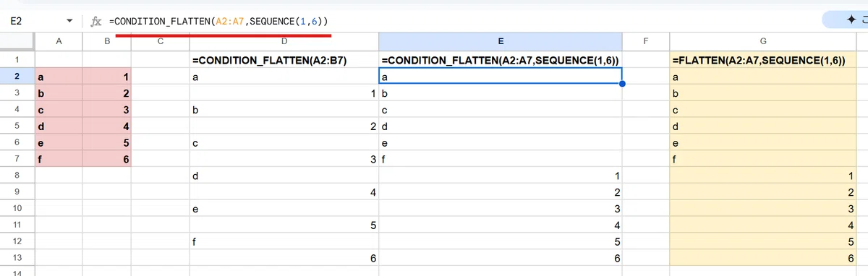The image size is (868, 276).
Task: Click cell D2 containing a
Action: (284, 77)
